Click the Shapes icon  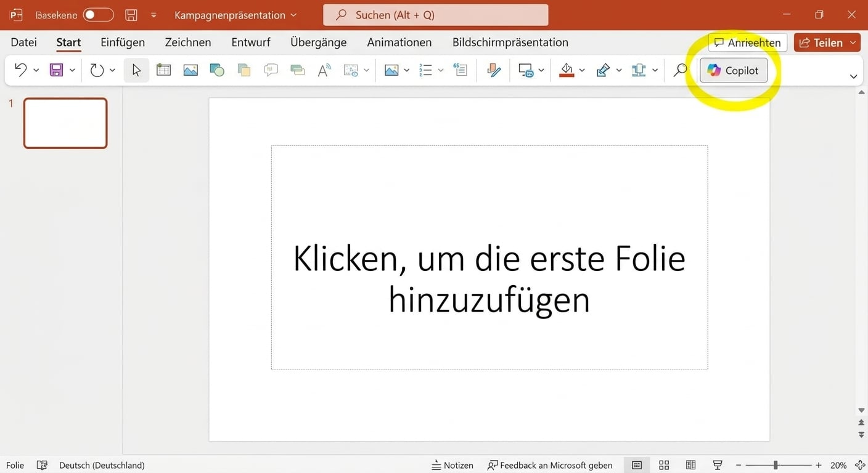(217, 70)
